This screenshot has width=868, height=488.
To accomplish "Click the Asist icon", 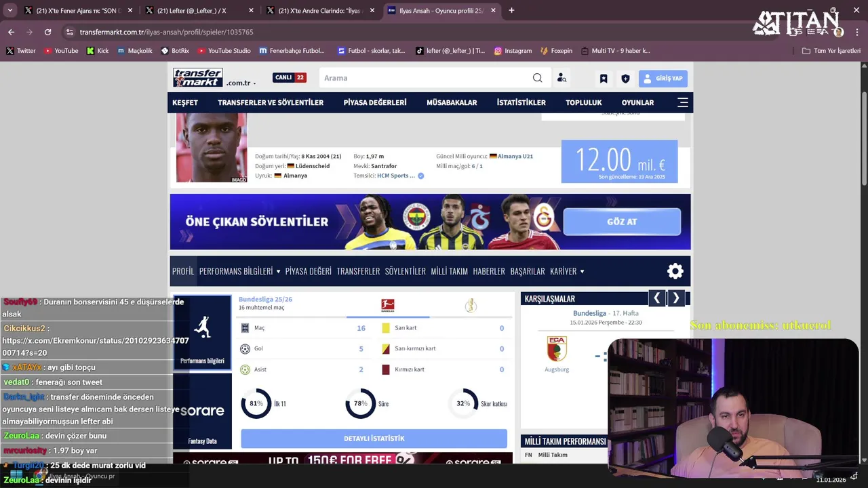I will tap(245, 369).
